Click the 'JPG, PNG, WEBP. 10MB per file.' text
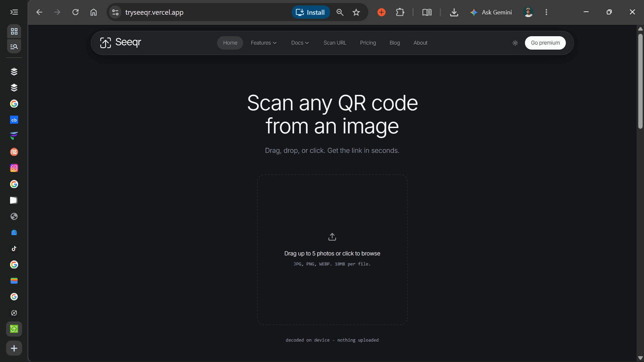This screenshot has width=644, height=362. tap(332, 264)
